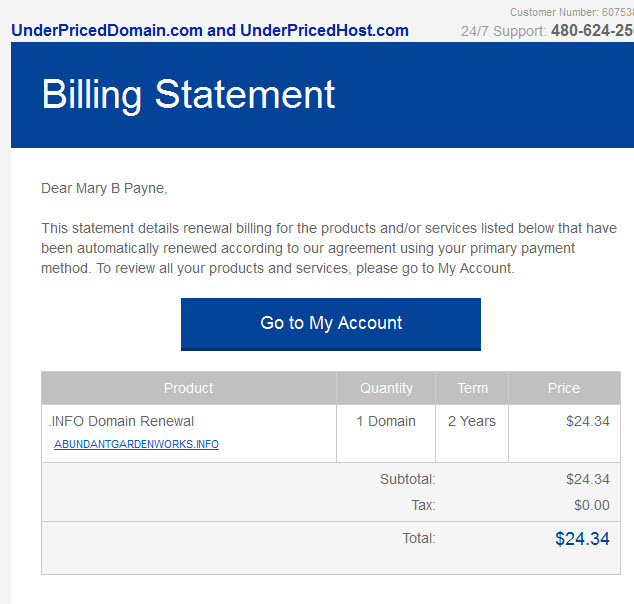The width and height of the screenshot is (634, 604).
Task: Select the 24/7 Support phone number
Action: pyautogui.click(x=592, y=31)
